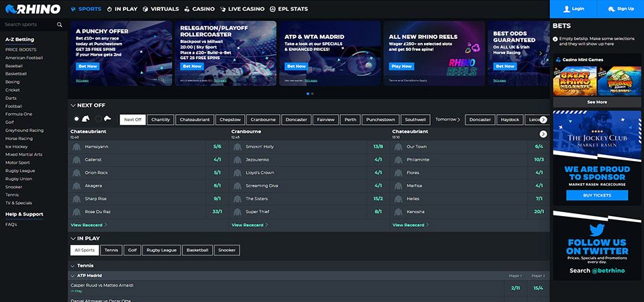Go to second promo carousel dot

coord(312,94)
